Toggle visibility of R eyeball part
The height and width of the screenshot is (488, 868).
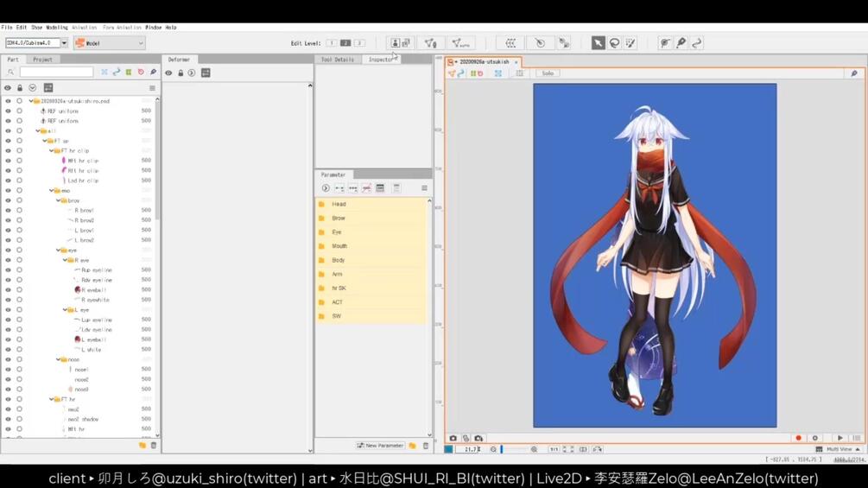8,290
